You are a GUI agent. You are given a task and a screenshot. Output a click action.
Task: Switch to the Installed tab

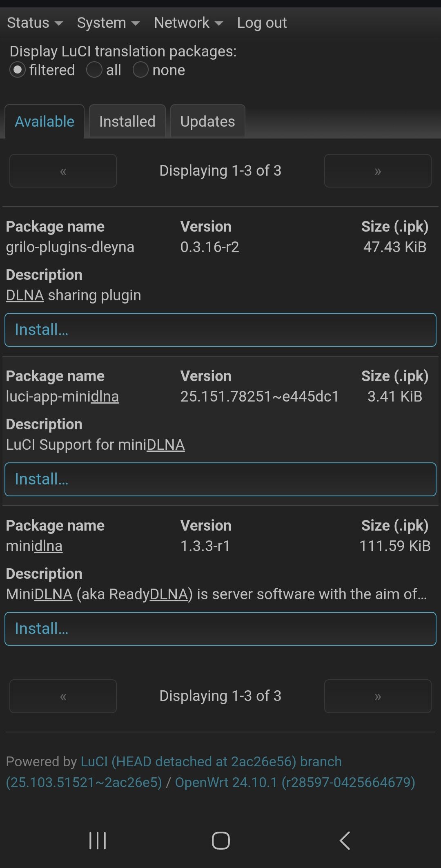(127, 121)
